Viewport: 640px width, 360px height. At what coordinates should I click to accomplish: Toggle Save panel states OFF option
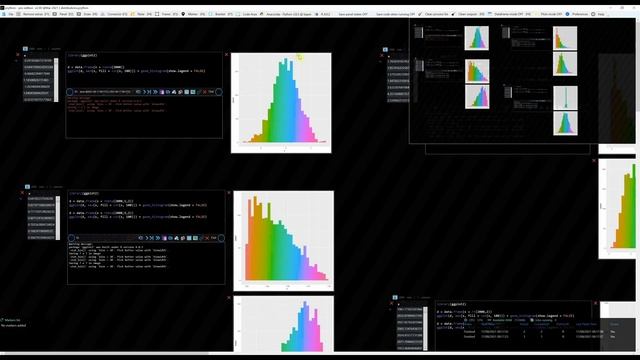coord(353,14)
